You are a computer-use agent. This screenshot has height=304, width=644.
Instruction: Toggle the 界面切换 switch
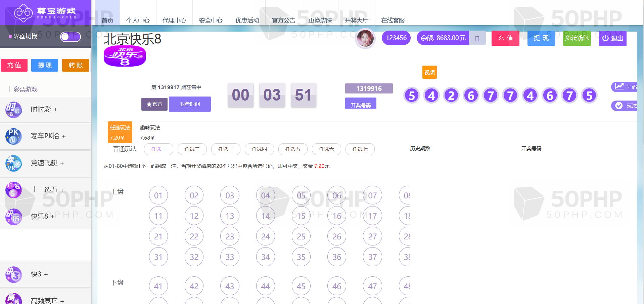pos(71,36)
